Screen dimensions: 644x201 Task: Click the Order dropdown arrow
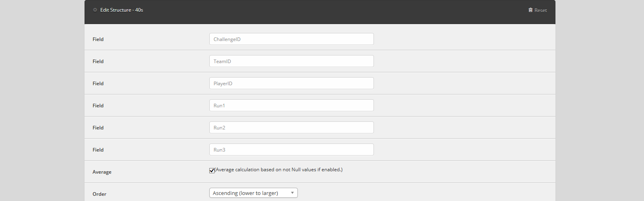[292, 193]
